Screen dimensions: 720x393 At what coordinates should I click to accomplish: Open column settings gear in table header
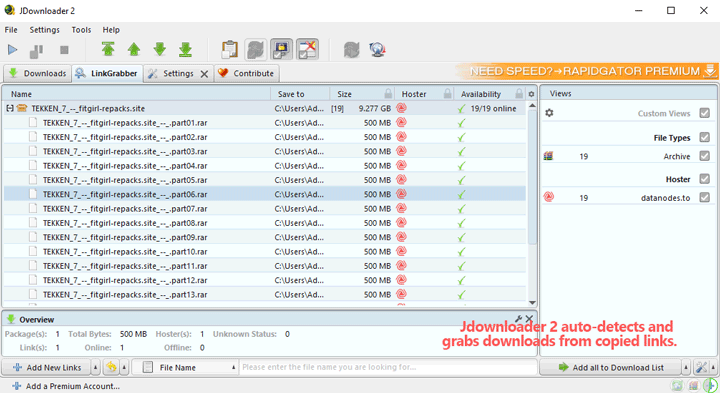[x=531, y=94]
